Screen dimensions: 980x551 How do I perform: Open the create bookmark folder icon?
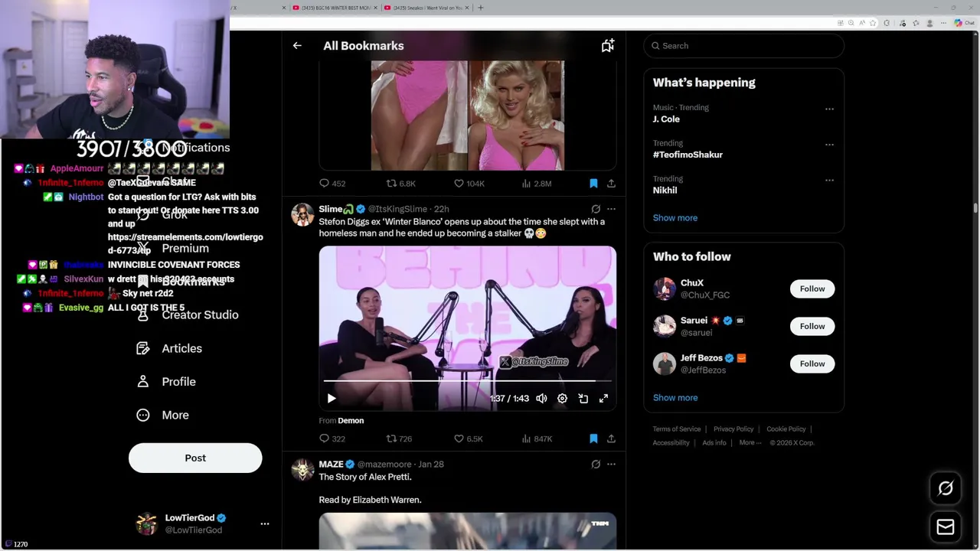click(x=607, y=46)
